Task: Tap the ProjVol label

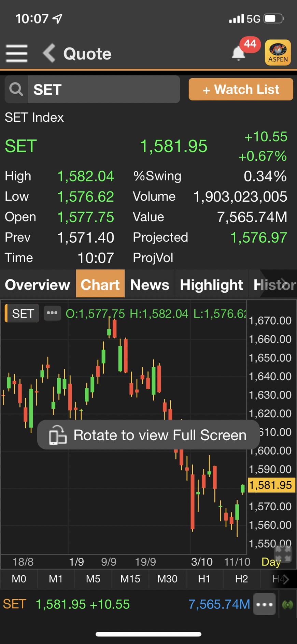Action: point(153,258)
